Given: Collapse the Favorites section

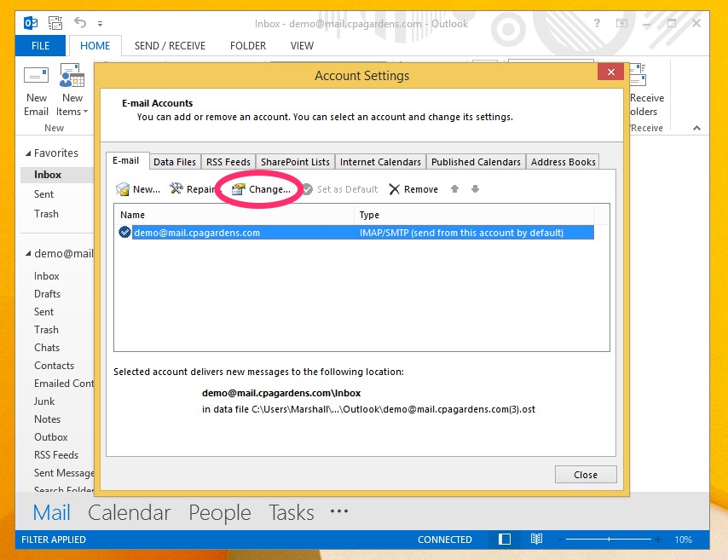Looking at the screenshot, I should [28, 153].
